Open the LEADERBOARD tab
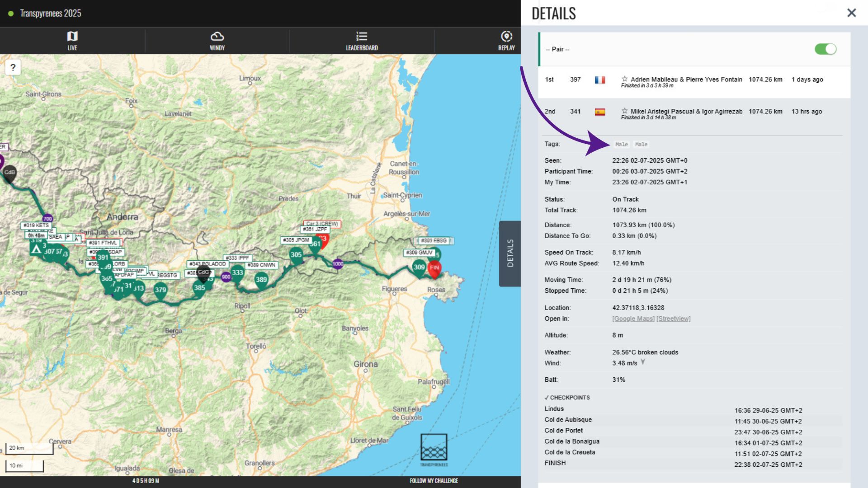This screenshot has height=488, width=868. coord(362,41)
